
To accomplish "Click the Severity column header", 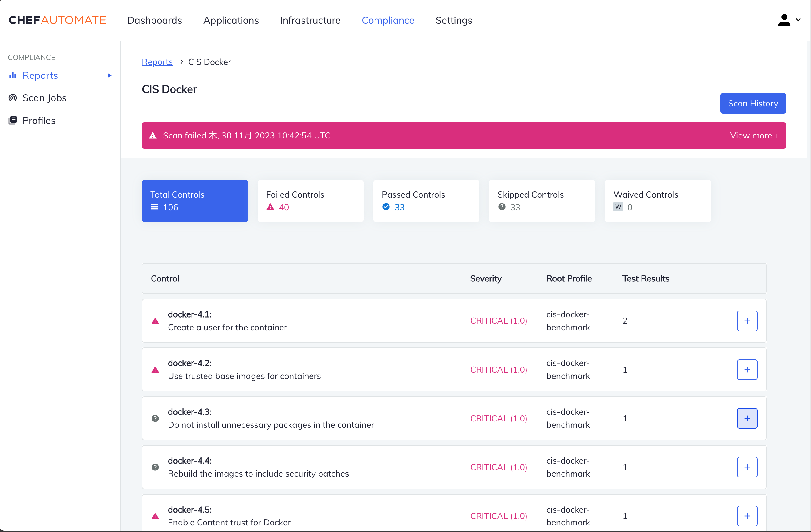I will pyautogui.click(x=486, y=279).
